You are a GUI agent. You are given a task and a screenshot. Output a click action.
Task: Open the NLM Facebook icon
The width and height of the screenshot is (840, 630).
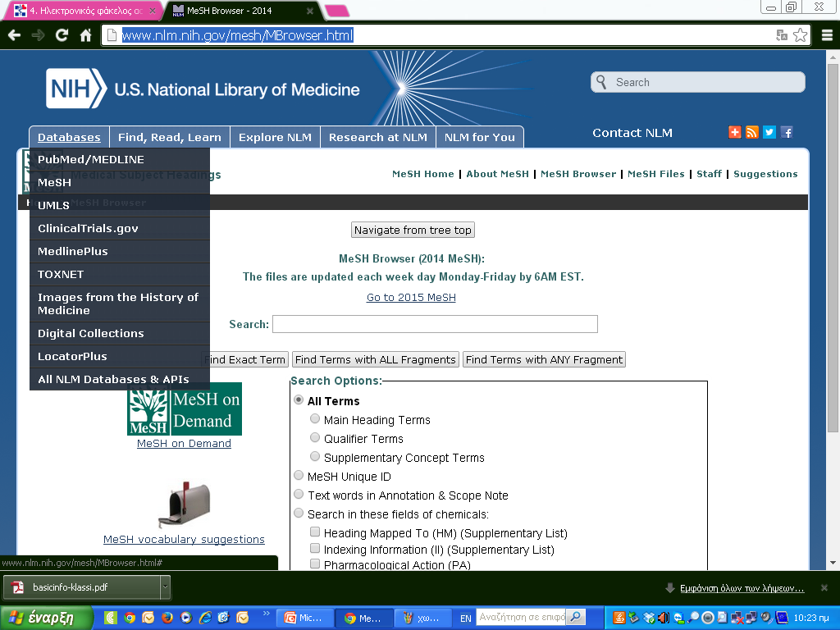coord(787,132)
